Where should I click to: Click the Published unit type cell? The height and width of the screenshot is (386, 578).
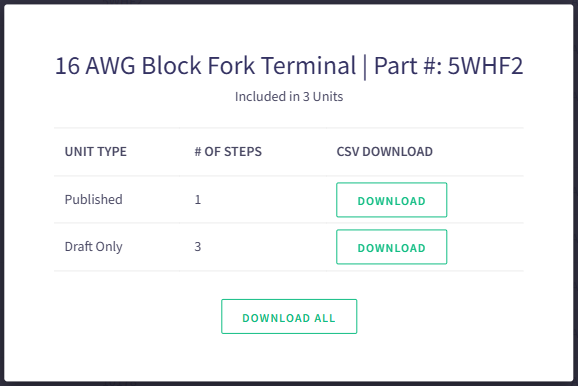point(94,199)
